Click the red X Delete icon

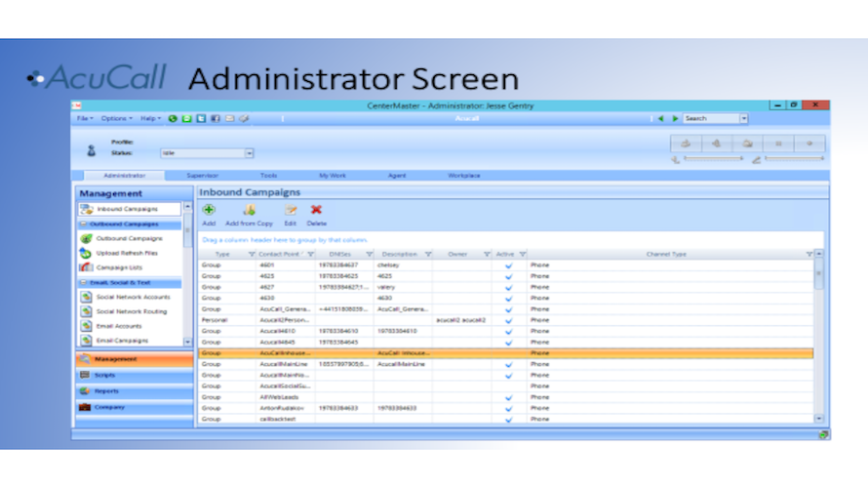tap(316, 210)
